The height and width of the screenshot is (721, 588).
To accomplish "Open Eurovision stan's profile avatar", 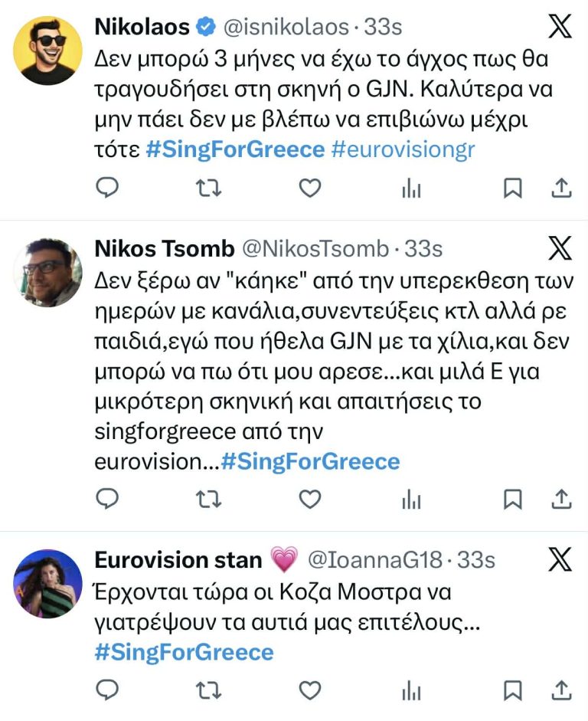I will (x=47, y=584).
